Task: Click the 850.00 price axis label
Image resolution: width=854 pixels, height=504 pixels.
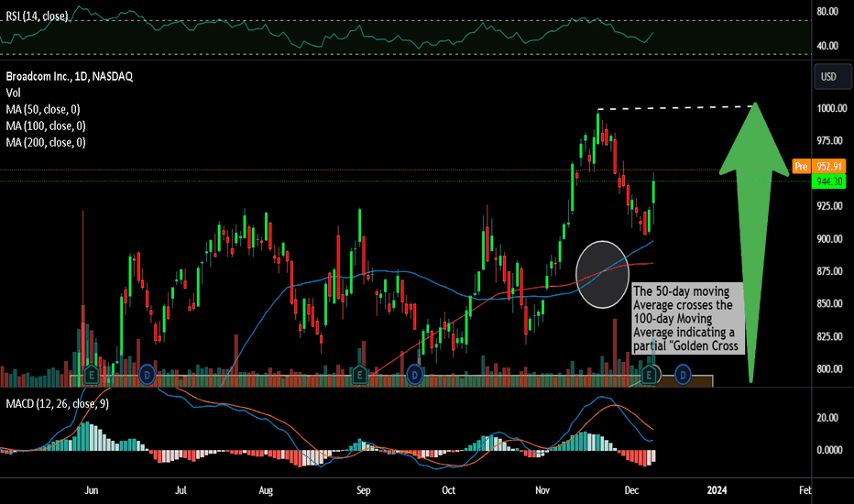Action: click(x=829, y=303)
